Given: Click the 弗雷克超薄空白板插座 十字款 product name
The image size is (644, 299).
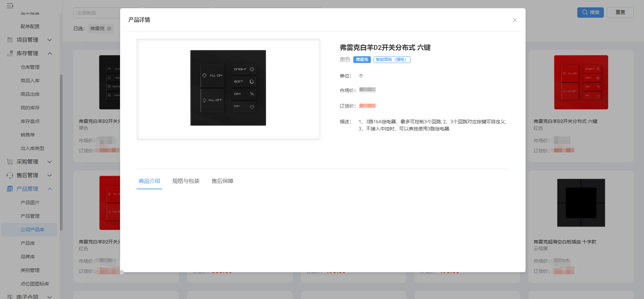Looking at the screenshot, I should click(x=565, y=242).
